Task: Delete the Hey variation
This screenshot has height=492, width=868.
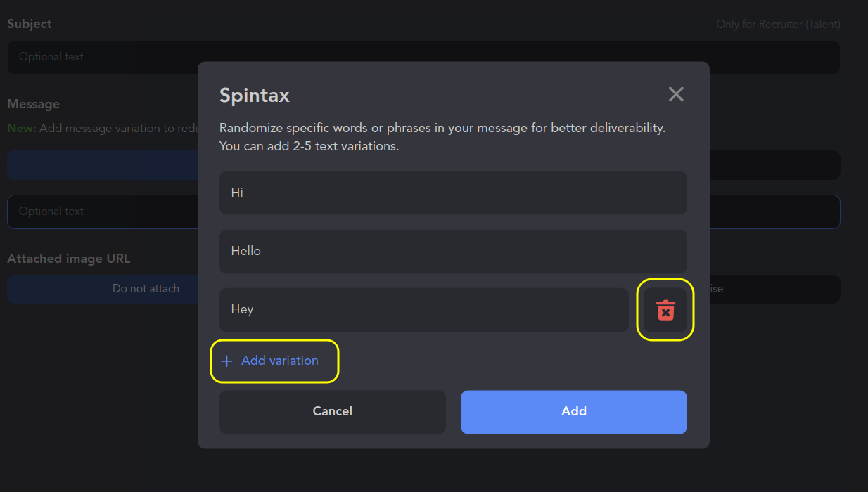Action: point(665,310)
